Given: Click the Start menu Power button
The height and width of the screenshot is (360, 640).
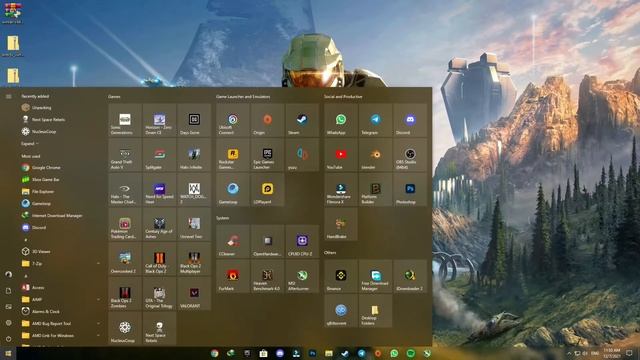Looking at the screenshot, I should click(x=9, y=339).
